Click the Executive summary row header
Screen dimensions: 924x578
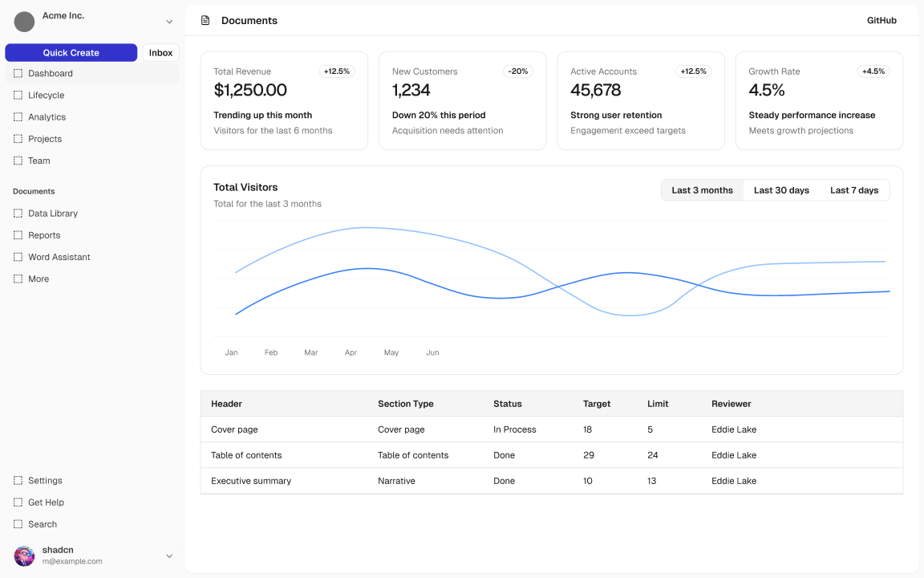(x=251, y=481)
